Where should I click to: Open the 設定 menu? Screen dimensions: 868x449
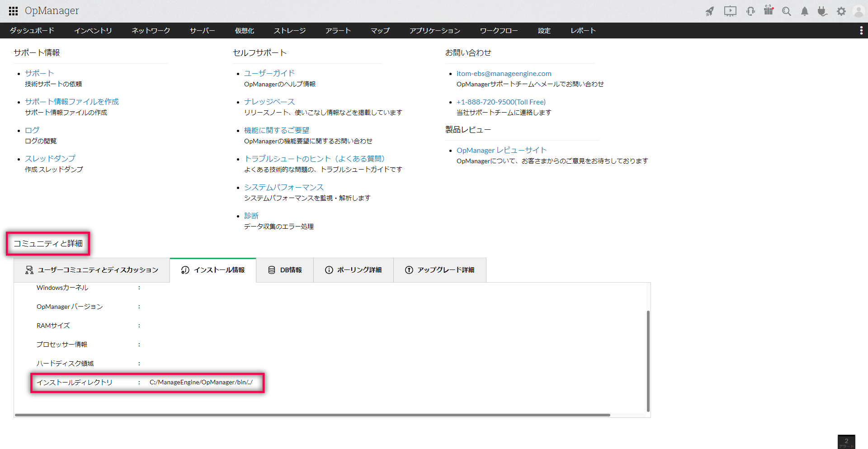(x=544, y=30)
